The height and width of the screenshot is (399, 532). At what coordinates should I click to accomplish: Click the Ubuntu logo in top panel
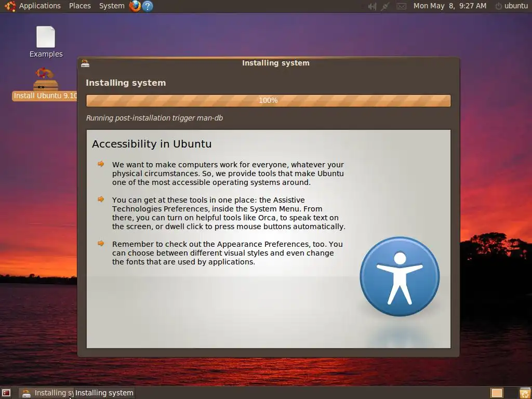[x=10, y=6]
